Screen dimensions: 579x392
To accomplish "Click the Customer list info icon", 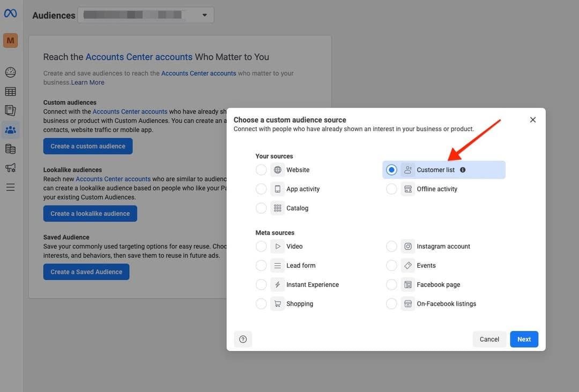I will [463, 170].
